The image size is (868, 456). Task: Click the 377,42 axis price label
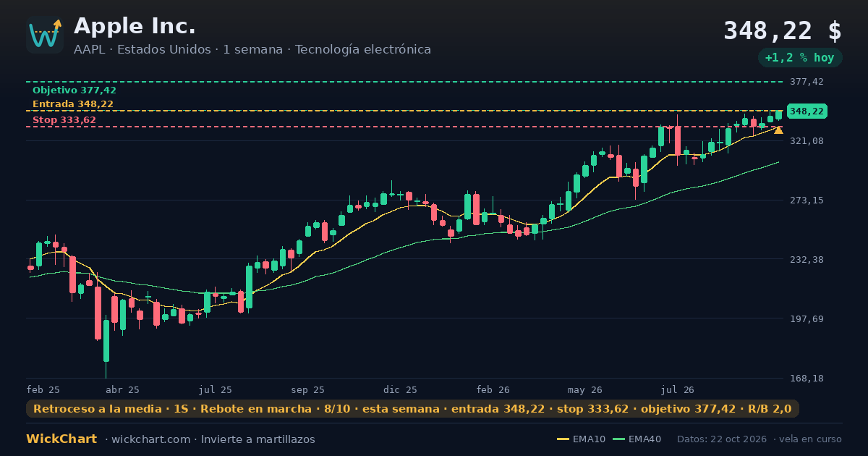coord(807,82)
